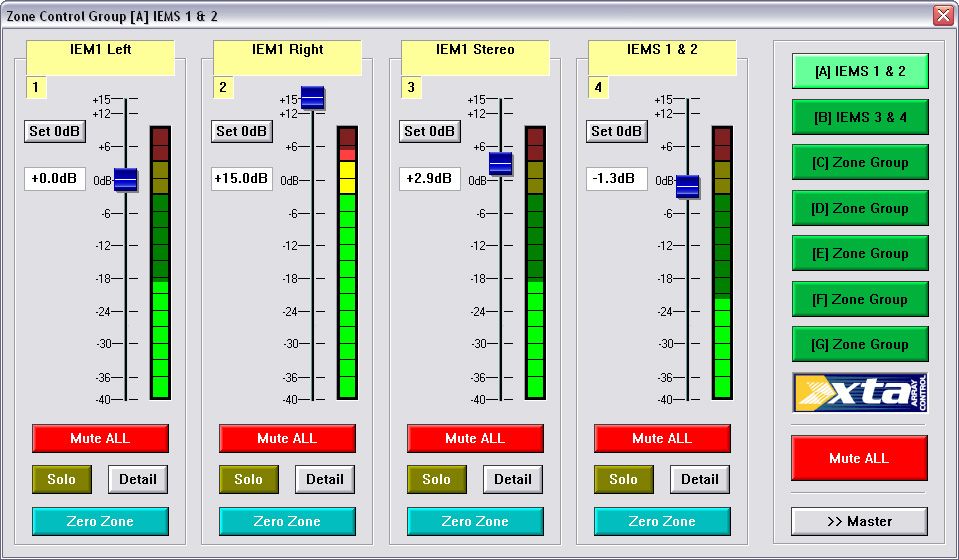The width and height of the screenshot is (959, 560).
Task: Expand to the Master view
Action: [859, 521]
